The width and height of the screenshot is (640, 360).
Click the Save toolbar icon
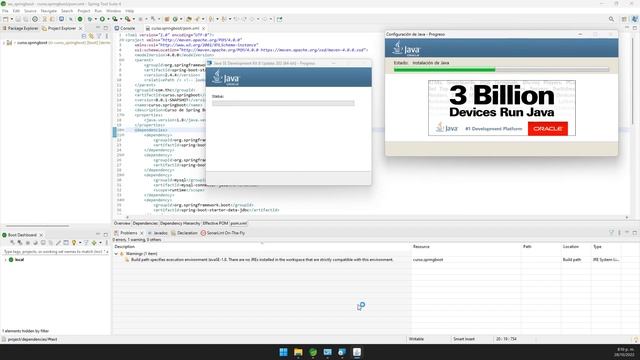(18, 19)
